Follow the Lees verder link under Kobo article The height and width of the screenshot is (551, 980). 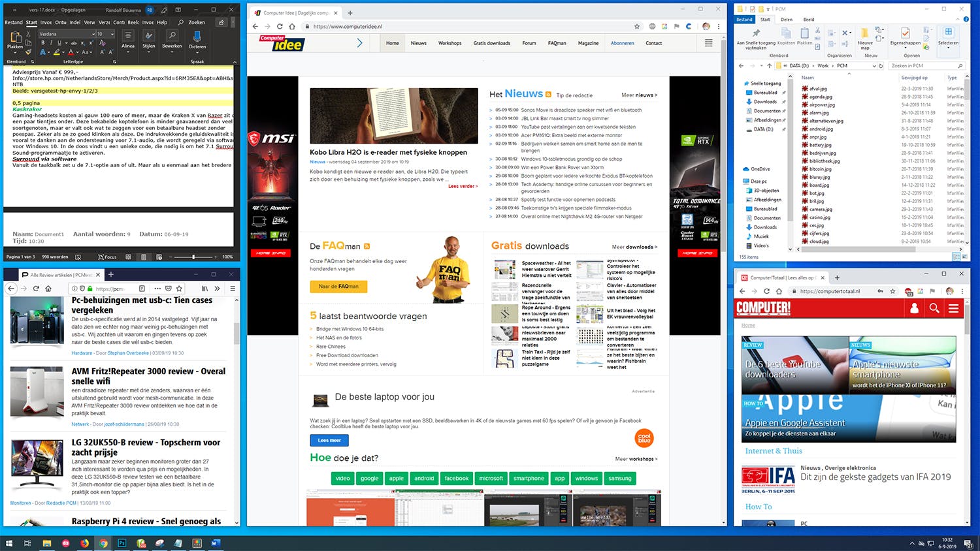click(x=463, y=186)
